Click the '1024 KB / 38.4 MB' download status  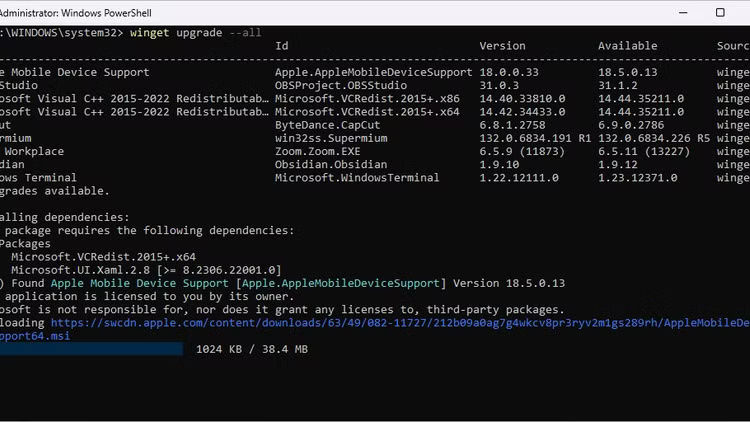click(x=252, y=350)
